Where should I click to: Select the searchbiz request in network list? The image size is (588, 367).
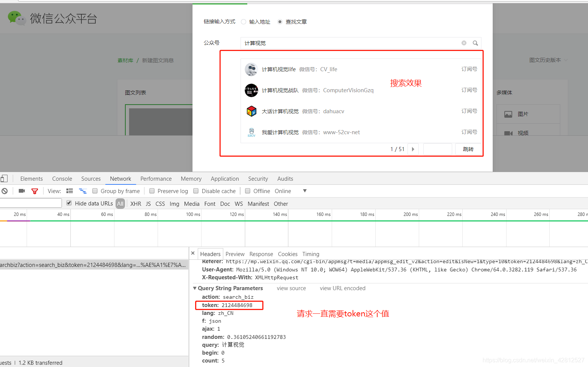point(94,265)
